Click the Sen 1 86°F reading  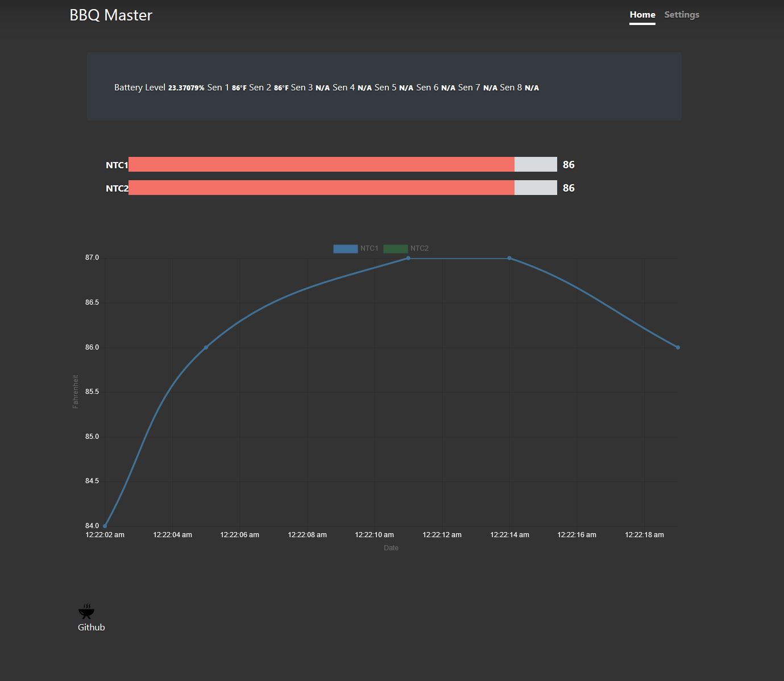[x=227, y=88]
